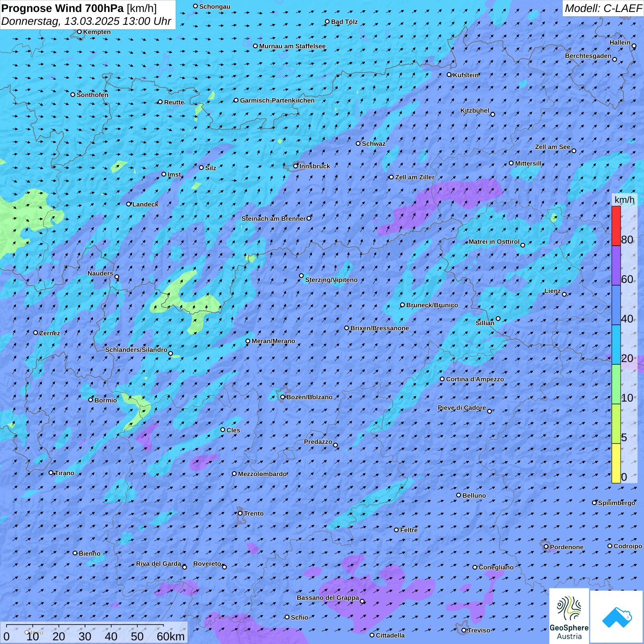The width and height of the screenshot is (644, 644).
Task: Select the Imst location label
Action: point(174,174)
